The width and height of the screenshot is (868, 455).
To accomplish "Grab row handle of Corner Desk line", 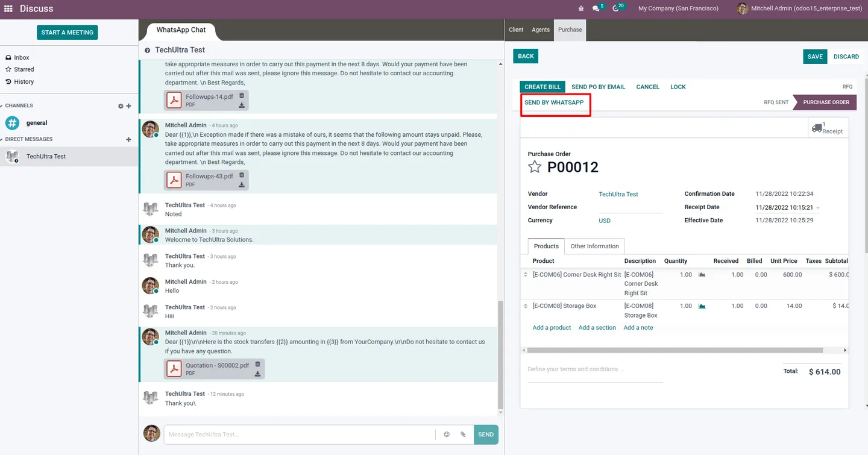I will [x=525, y=275].
